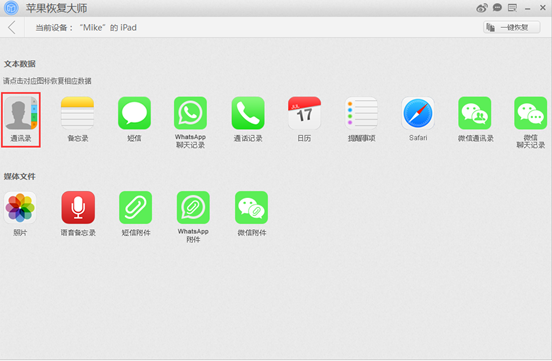Click the 文本数据 section heading
The width and height of the screenshot is (552, 361).
[x=20, y=64]
